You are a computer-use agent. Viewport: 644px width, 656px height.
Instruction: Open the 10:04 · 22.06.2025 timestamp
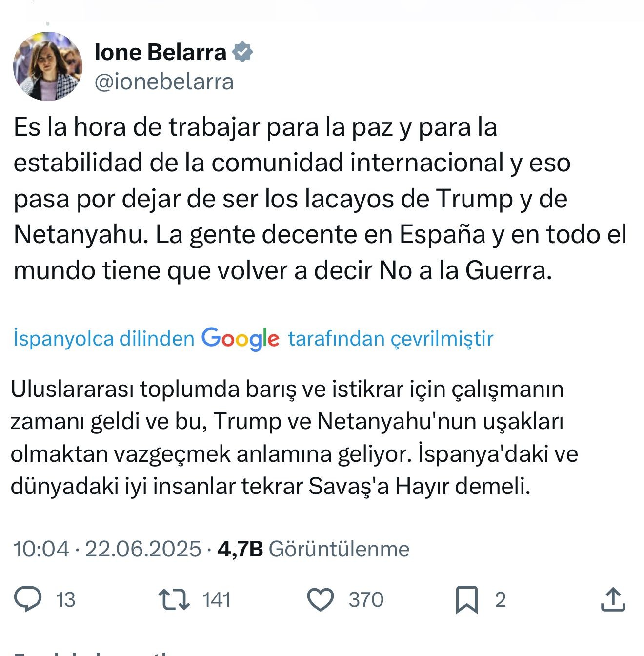click(107, 549)
